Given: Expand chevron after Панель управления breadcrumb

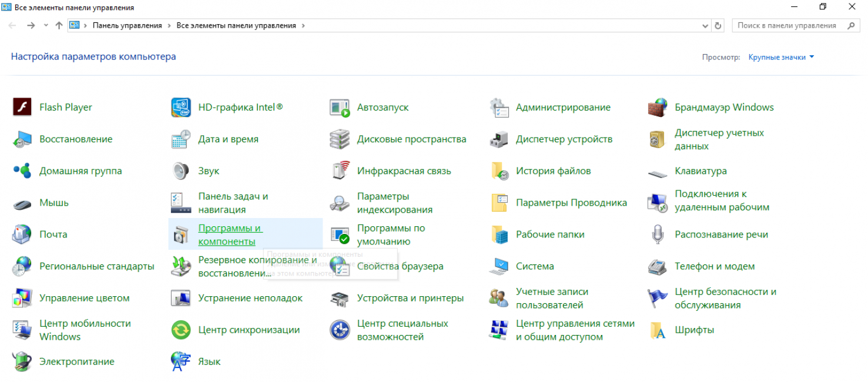Looking at the screenshot, I should (169, 26).
